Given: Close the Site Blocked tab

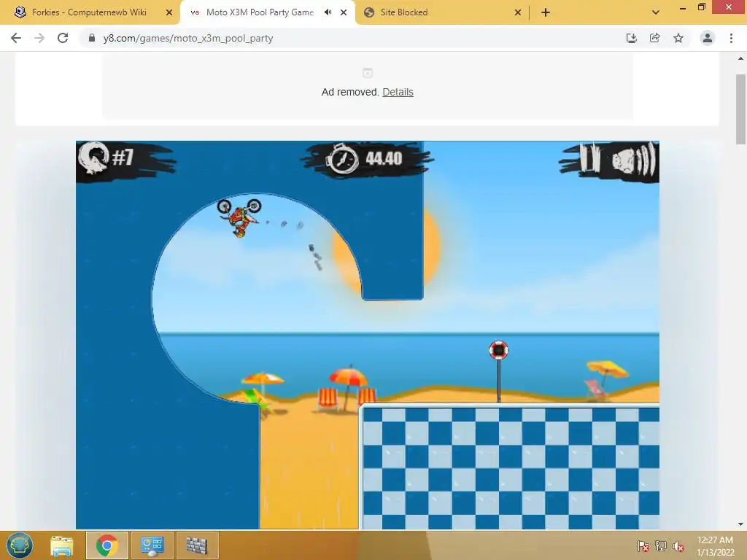Looking at the screenshot, I should (518, 12).
